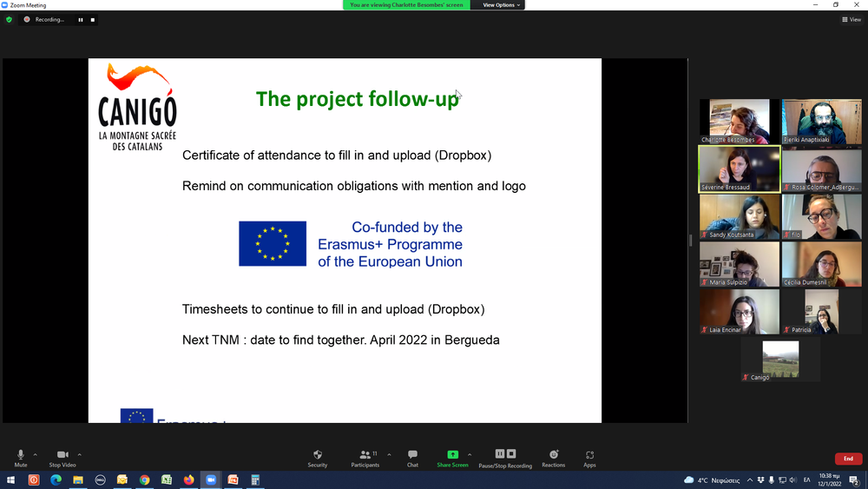Expand video options arrow next to Stop Video
Screen dimensions: 868x489
coord(80,454)
